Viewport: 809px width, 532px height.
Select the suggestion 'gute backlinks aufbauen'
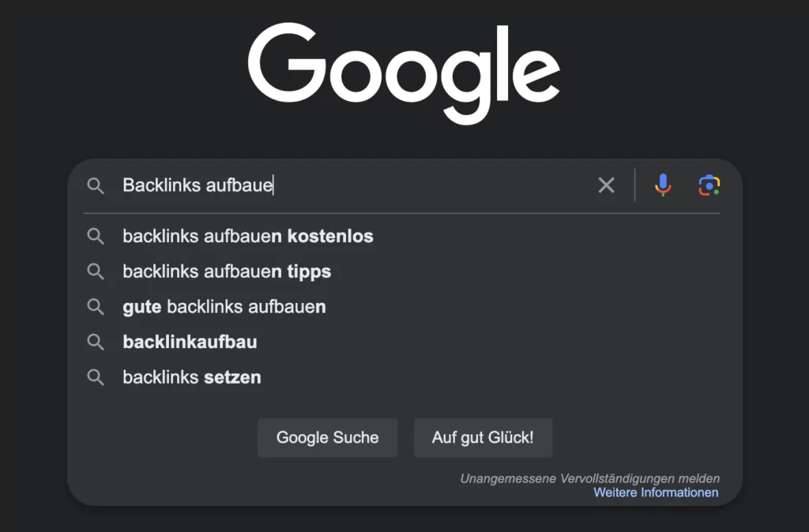(x=224, y=307)
